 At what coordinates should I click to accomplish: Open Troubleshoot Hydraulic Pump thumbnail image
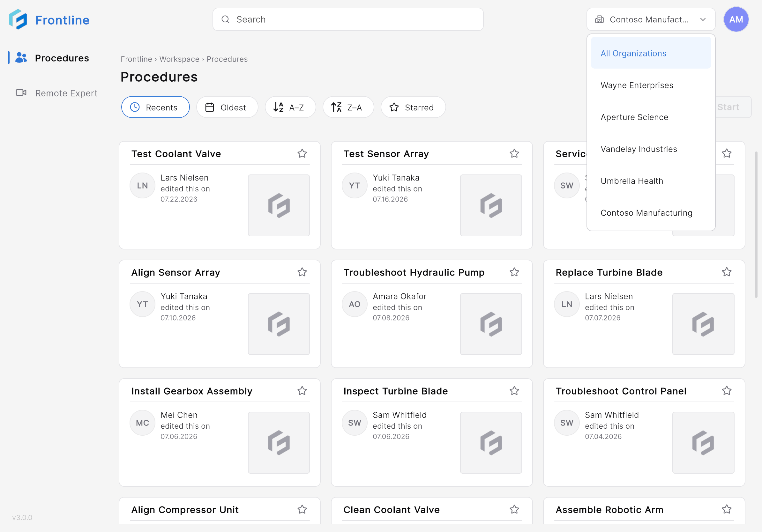490,324
